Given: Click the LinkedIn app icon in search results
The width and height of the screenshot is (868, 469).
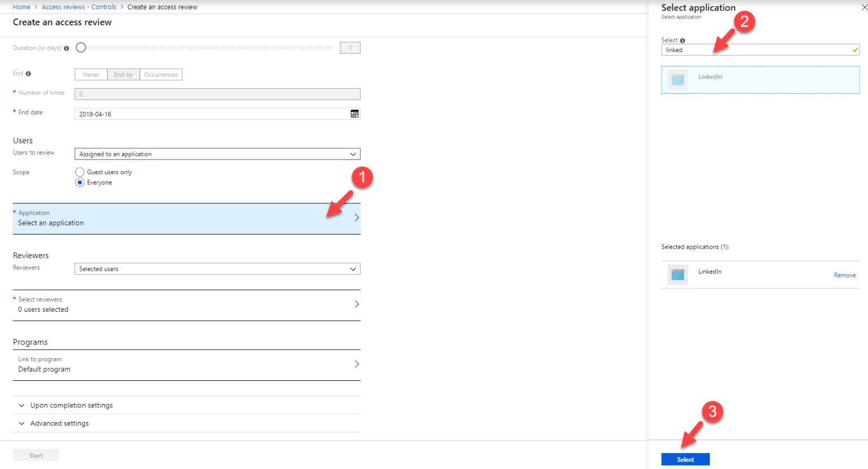Looking at the screenshot, I should coord(678,79).
